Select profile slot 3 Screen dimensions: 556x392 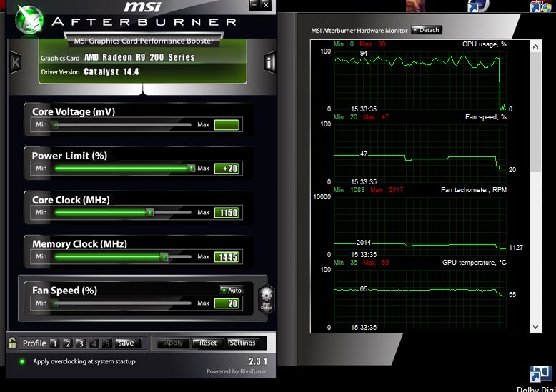(x=81, y=343)
